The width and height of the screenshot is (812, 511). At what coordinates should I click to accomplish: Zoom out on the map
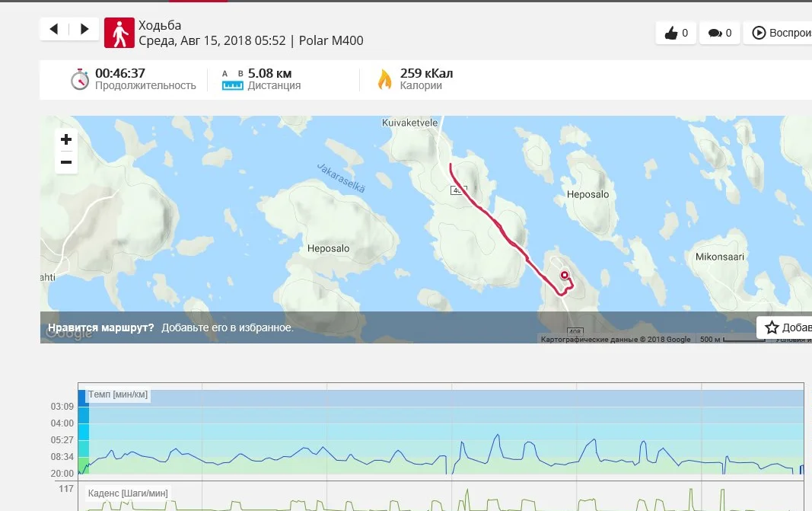pyautogui.click(x=66, y=162)
